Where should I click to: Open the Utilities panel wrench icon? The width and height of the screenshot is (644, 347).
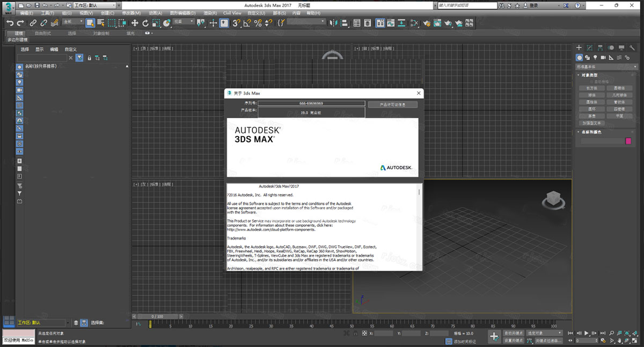(633, 48)
